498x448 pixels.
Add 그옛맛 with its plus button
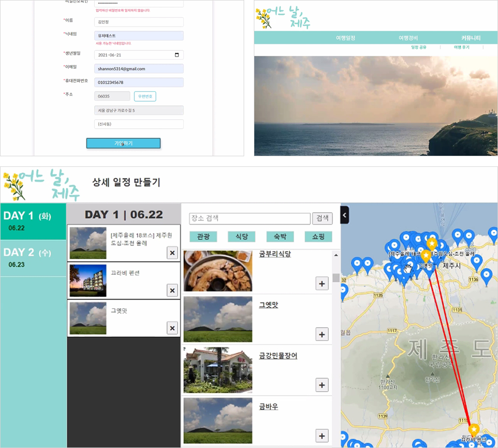(x=322, y=334)
